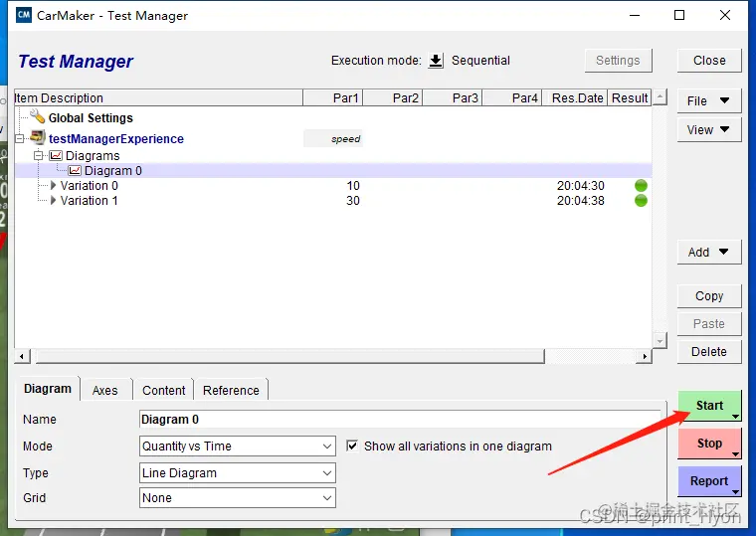Image resolution: width=756 pixels, height=536 pixels.
Task: Click the Execution mode download-arrow icon
Action: 436,61
